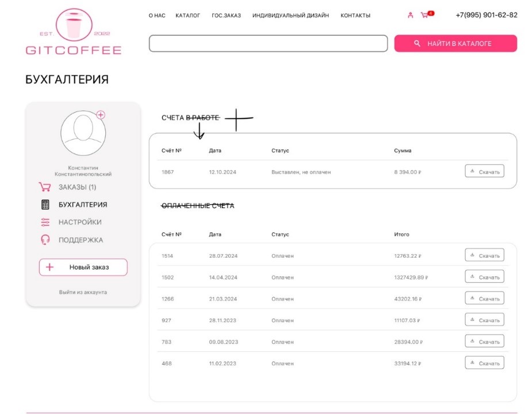Click the date 28.11.2023
Viewport: 532px width, 414px height.
[x=223, y=320]
